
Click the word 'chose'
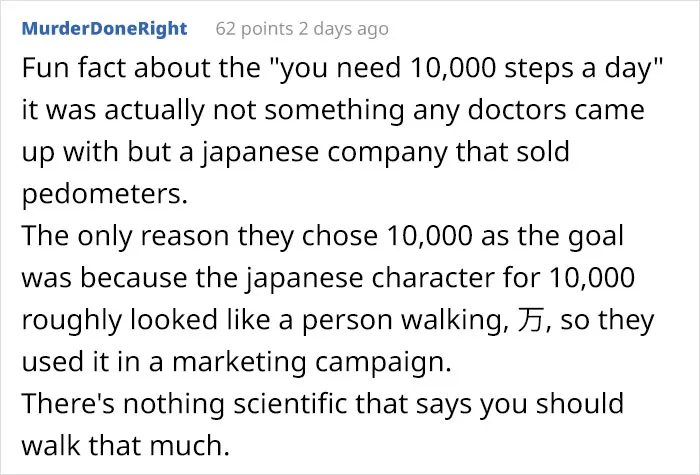(339, 236)
